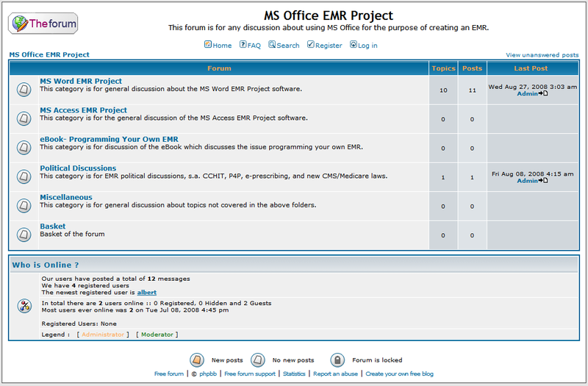Click the No new posts legend icon
The image size is (588, 386).
point(258,360)
